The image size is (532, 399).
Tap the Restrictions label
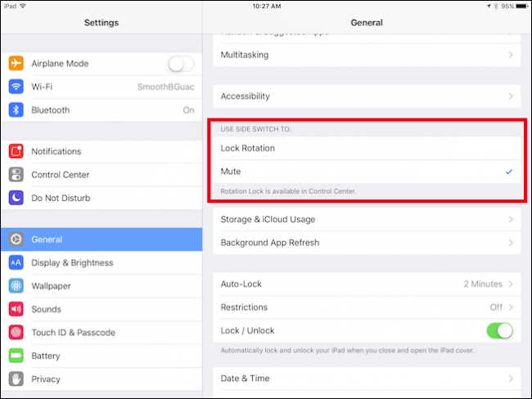244,307
